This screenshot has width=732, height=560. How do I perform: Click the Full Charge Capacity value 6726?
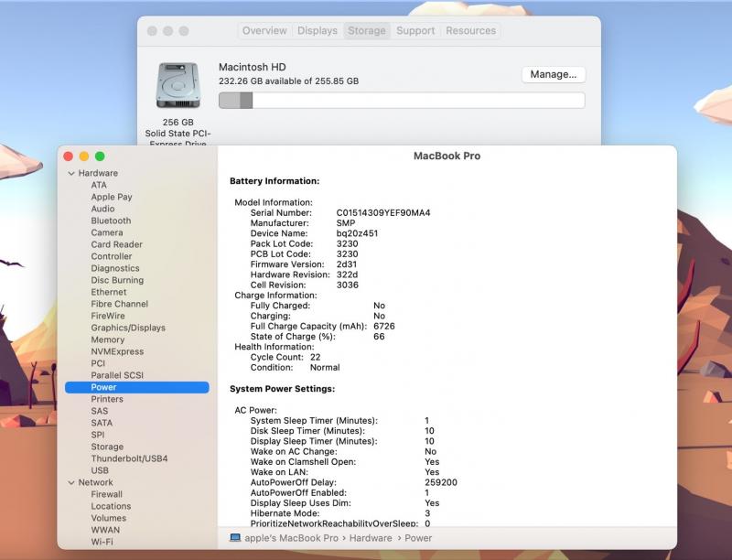(384, 326)
